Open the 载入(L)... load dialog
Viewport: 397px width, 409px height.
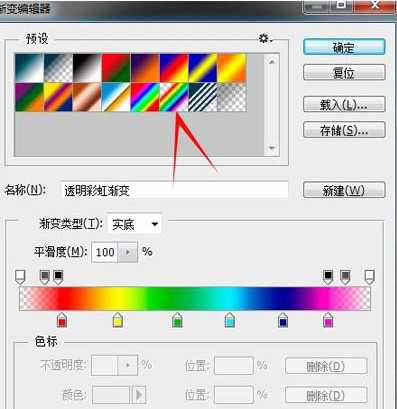click(x=344, y=104)
